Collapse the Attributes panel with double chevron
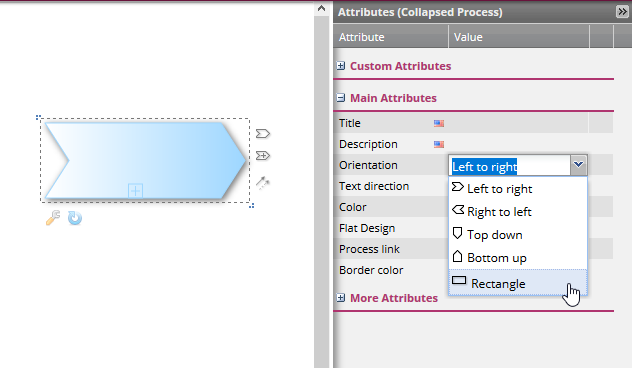Screen dimensions: 632x368 click(x=622, y=12)
